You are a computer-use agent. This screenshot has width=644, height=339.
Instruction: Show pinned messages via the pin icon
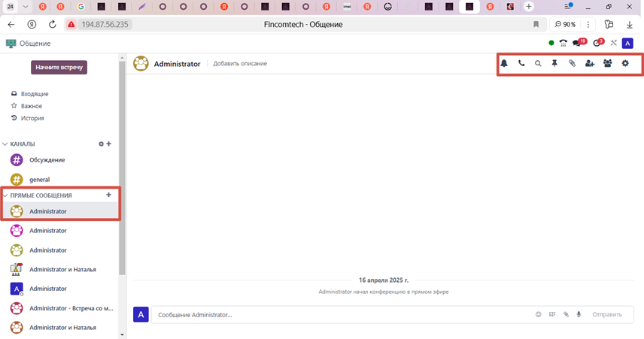pyautogui.click(x=554, y=64)
